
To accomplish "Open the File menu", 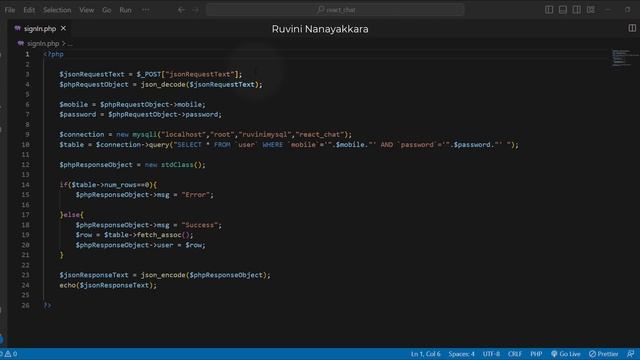I will [x=10, y=10].
